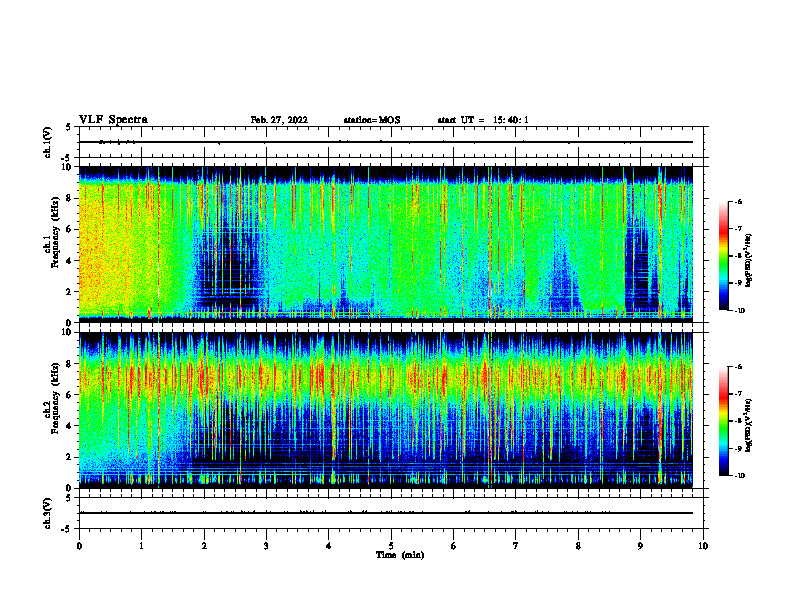Click the "ch.1(V)" waveform axis label
792x612 pixels.
point(47,142)
